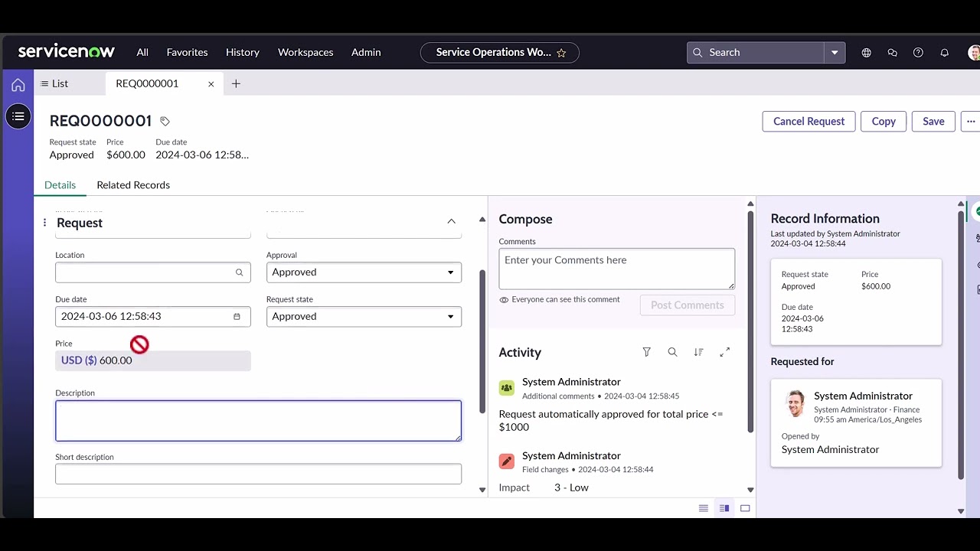The image size is (980, 551).
Task: Click the System Administrator field changes pencil icon
Action: click(x=507, y=461)
